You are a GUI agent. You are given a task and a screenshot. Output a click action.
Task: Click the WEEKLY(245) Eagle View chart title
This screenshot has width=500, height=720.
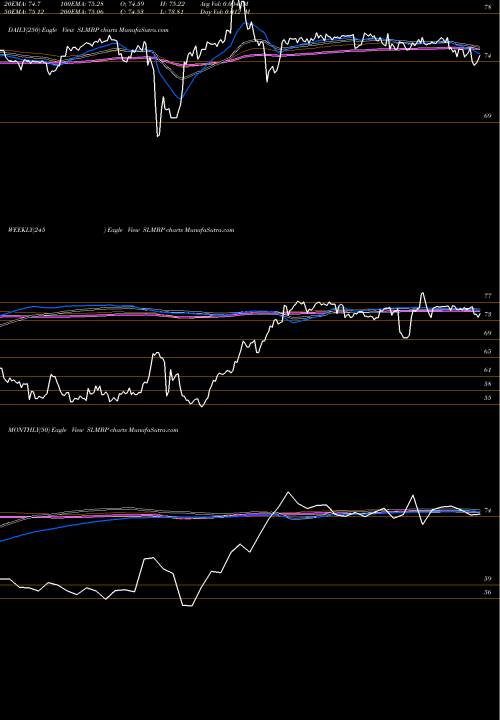(x=121, y=230)
